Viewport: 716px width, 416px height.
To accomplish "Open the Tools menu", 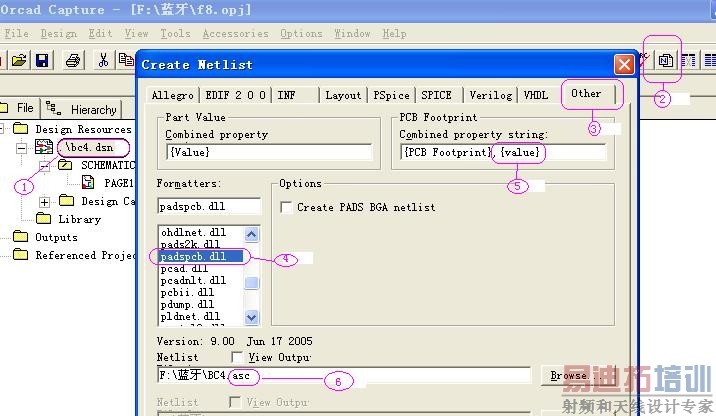I will pyautogui.click(x=175, y=33).
